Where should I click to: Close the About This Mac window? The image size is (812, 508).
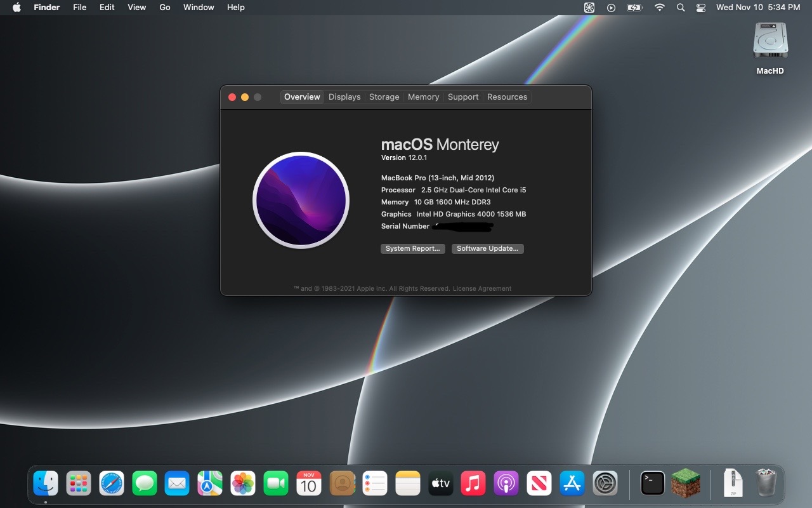pos(232,97)
